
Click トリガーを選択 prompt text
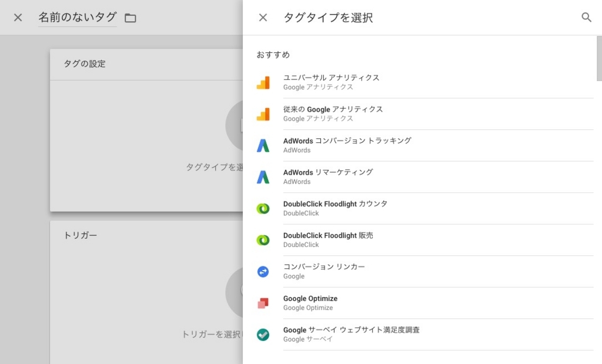point(212,335)
